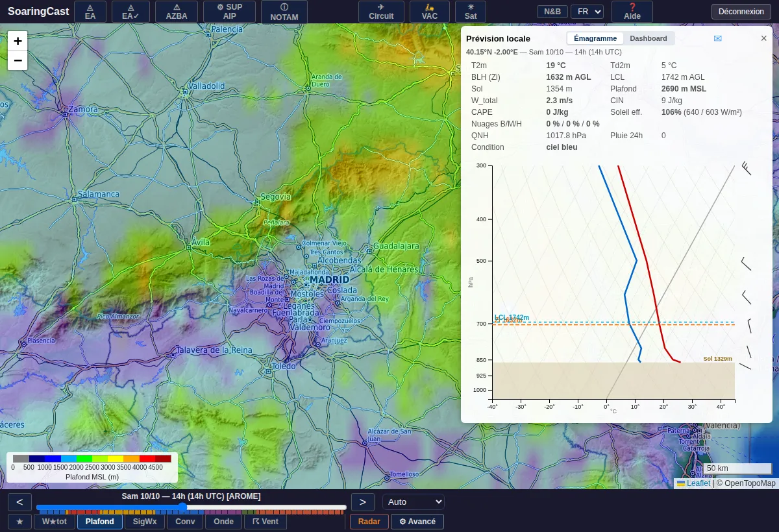Open the Circuit airplane tool
The width and height of the screenshot is (779, 532).
pos(381,12)
